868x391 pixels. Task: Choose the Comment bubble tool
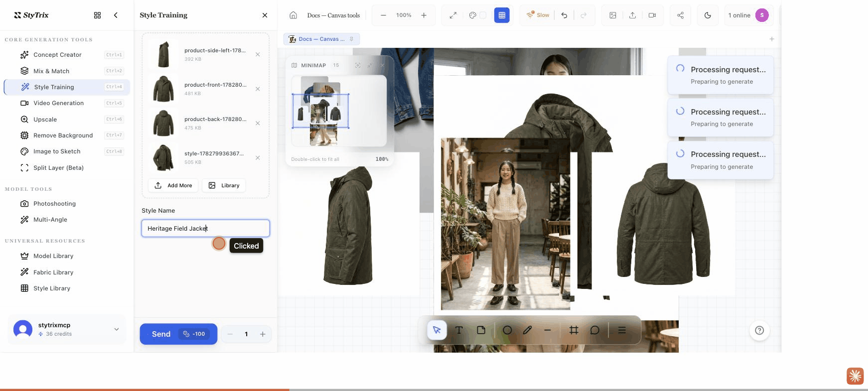tap(594, 330)
